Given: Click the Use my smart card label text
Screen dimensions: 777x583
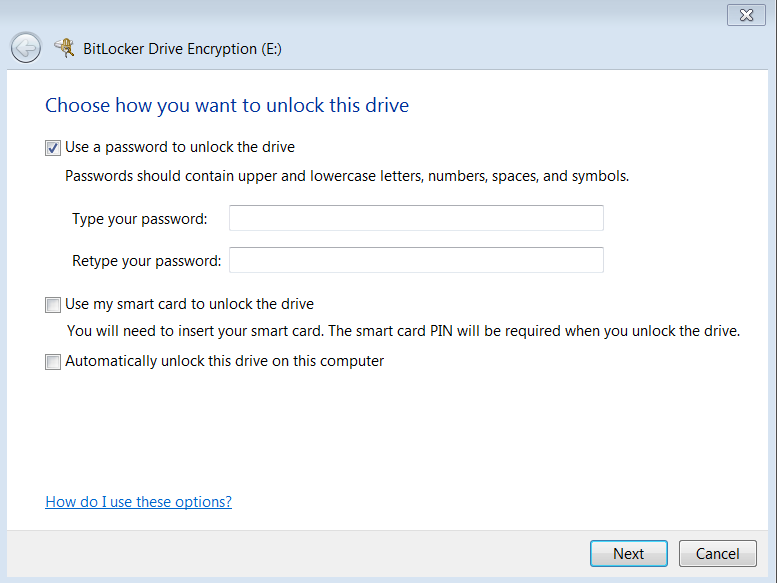Looking at the screenshot, I should coord(190,304).
